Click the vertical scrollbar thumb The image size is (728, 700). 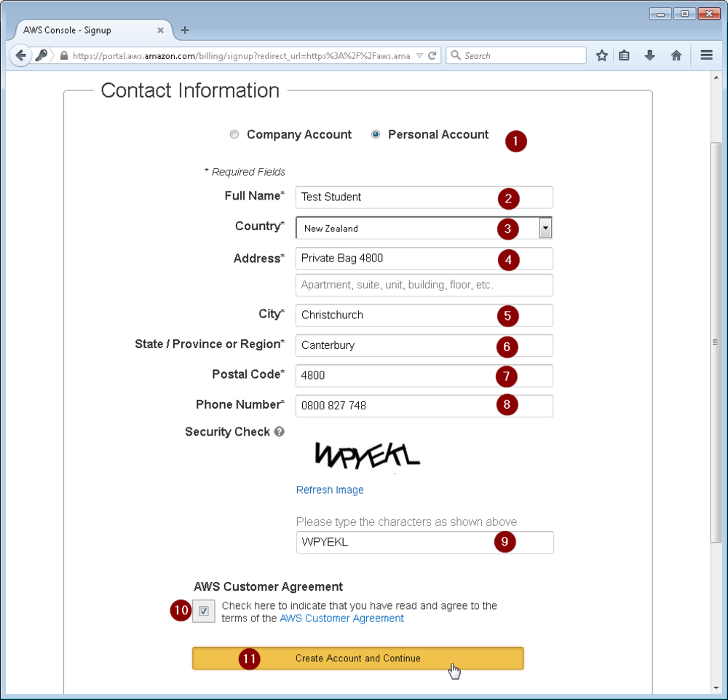716,342
